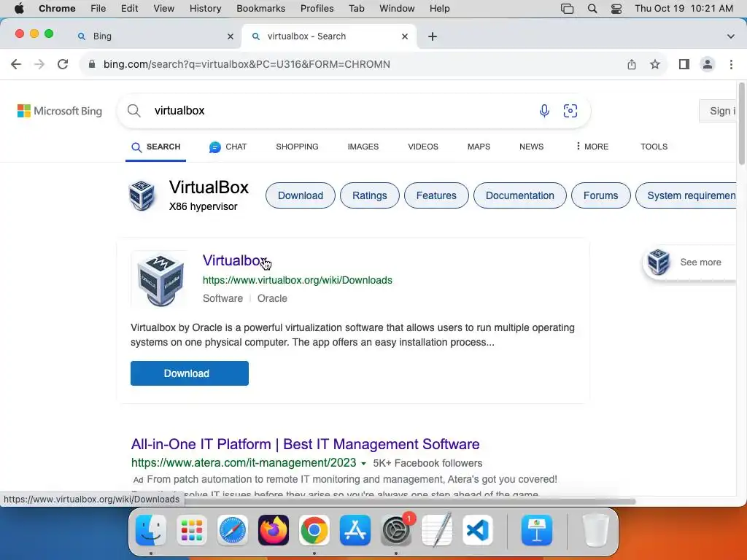Launch Firefox from the Dock
This screenshot has height=560, width=747.
pyautogui.click(x=274, y=530)
